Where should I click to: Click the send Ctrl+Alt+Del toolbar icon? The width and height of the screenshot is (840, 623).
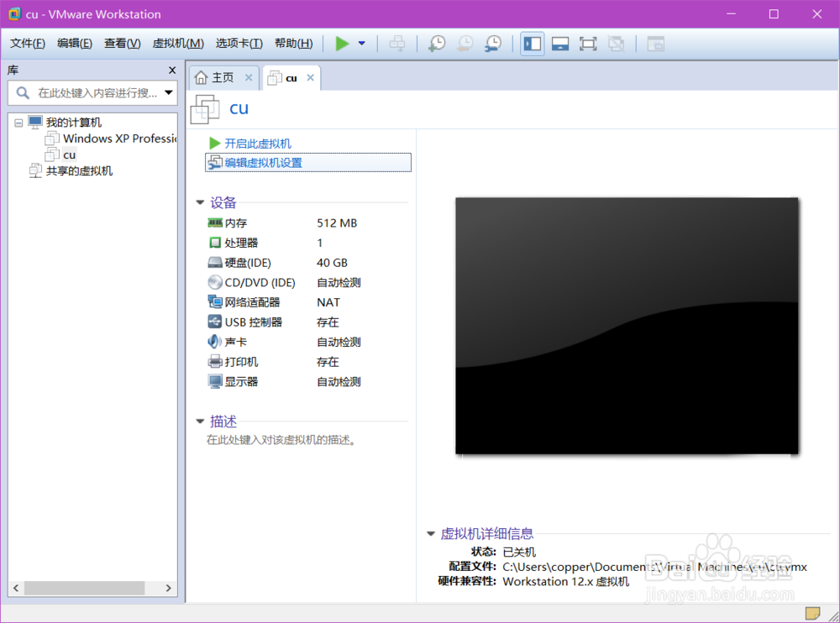[397, 44]
